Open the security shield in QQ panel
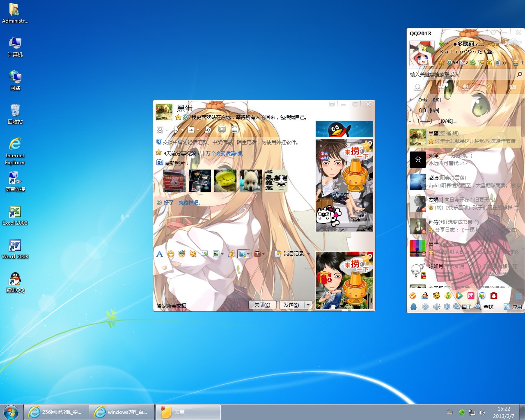Image resolution: width=525 pixels, height=420 pixels. point(447,307)
